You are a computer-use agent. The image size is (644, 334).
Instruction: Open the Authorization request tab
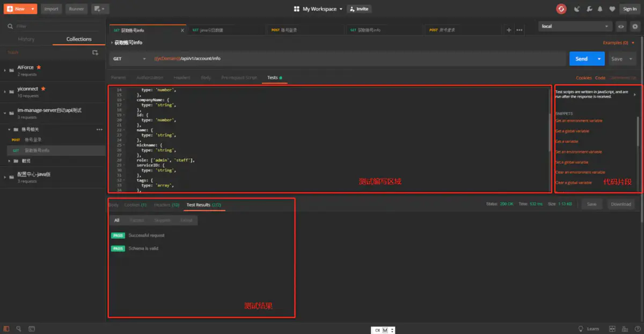pos(150,78)
